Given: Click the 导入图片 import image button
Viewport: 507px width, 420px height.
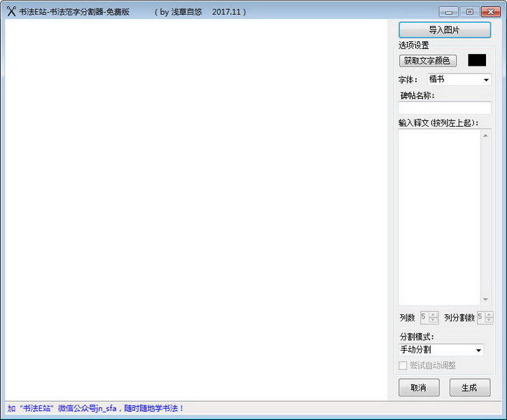Looking at the screenshot, I should 445,30.
